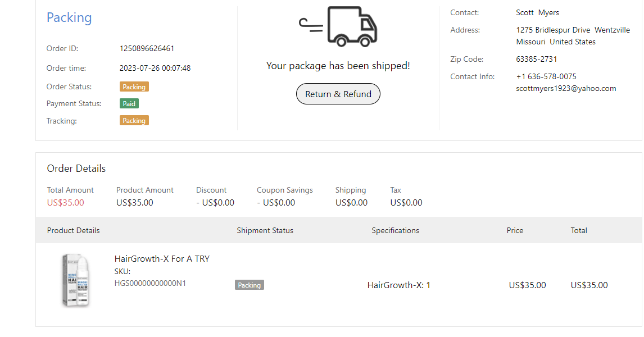644x337 pixels.
Task: Click the email scottmyers1923@yahoo.com
Action: click(x=566, y=88)
